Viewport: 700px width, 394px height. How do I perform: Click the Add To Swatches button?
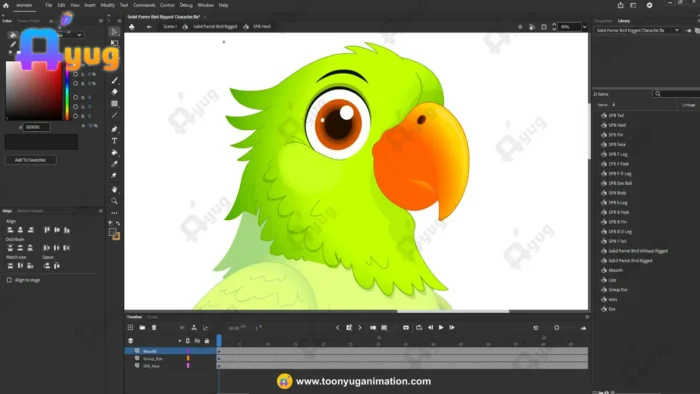pyautogui.click(x=30, y=160)
